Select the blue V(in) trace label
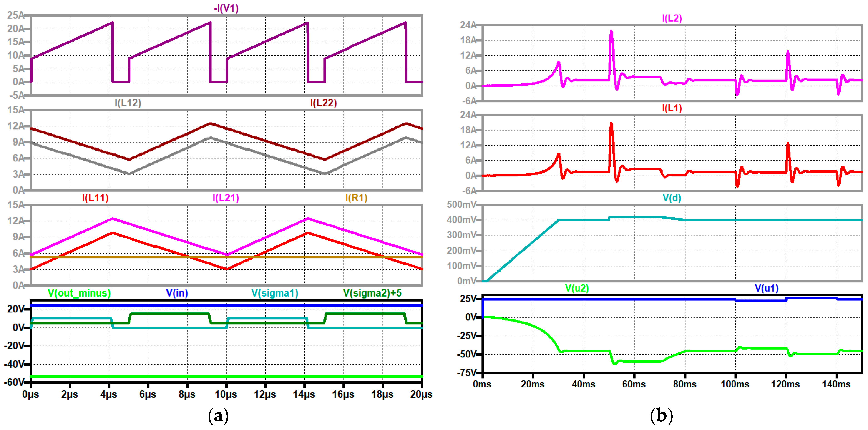Viewport: 868px width, 430px height. pyautogui.click(x=177, y=293)
